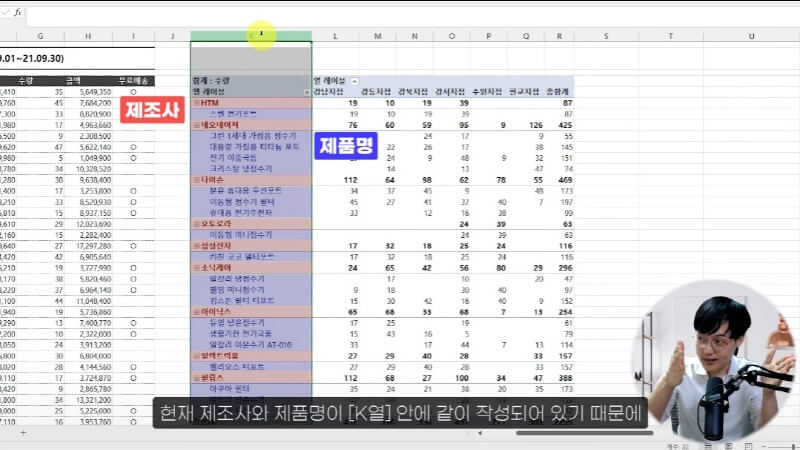Select column Q header
This screenshot has width=800, height=450.
(526, 36)
